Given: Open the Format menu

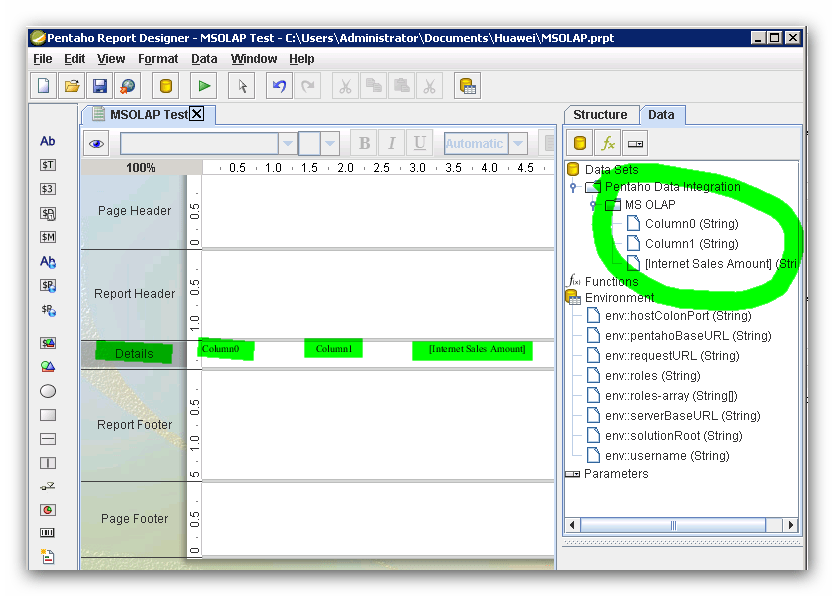Looking at the screenshot, I should (158, 59).
